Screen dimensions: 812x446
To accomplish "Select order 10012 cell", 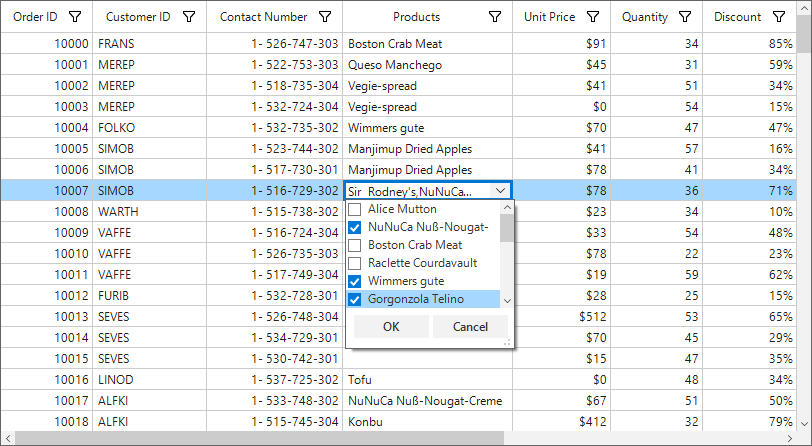I will click(47, 295).
